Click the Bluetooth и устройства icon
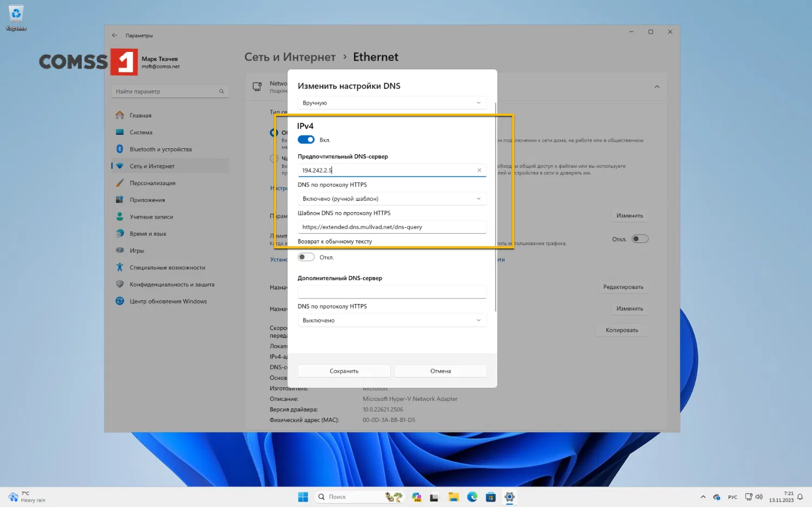This screenshot has height=507, width=812. (120, 149)
